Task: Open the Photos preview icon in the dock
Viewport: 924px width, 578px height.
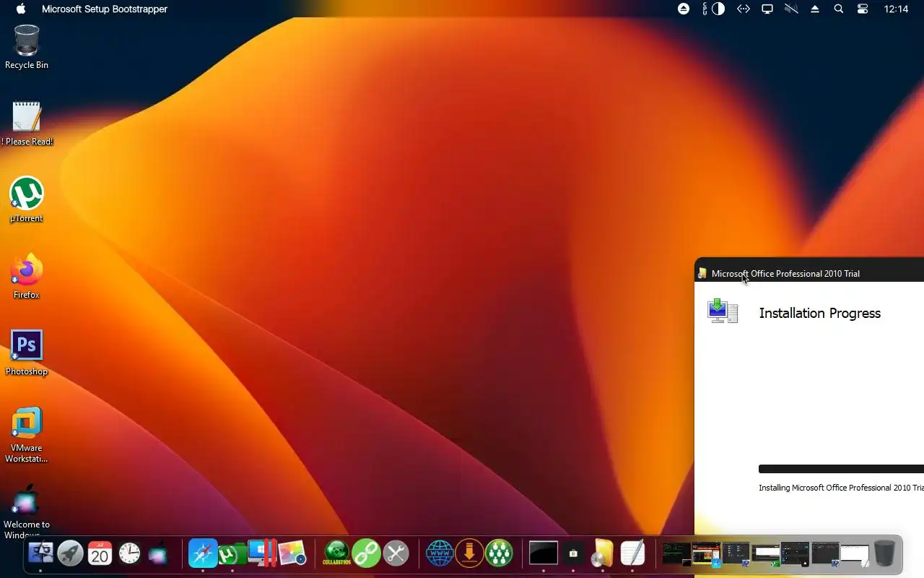Action: (x=292, y=553)
